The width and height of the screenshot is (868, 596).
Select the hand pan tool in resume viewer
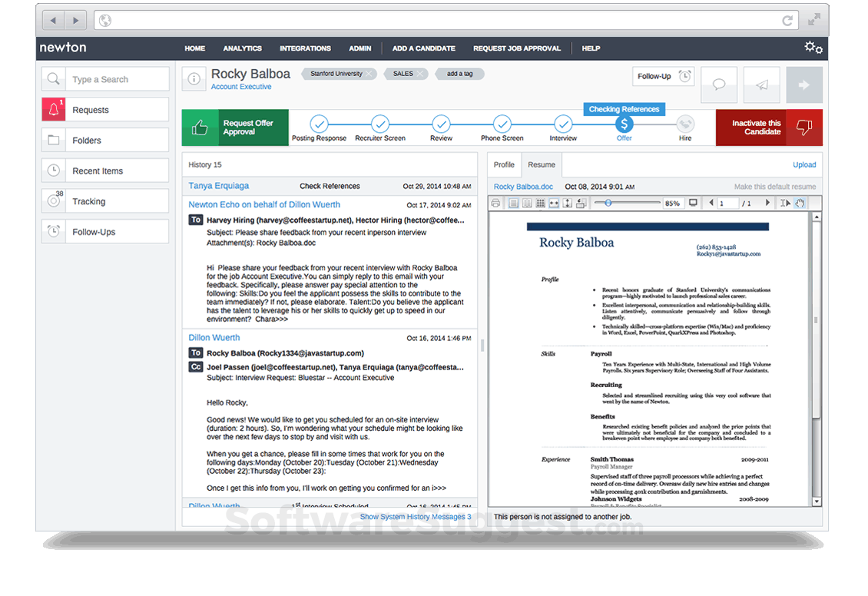(800, 203)
